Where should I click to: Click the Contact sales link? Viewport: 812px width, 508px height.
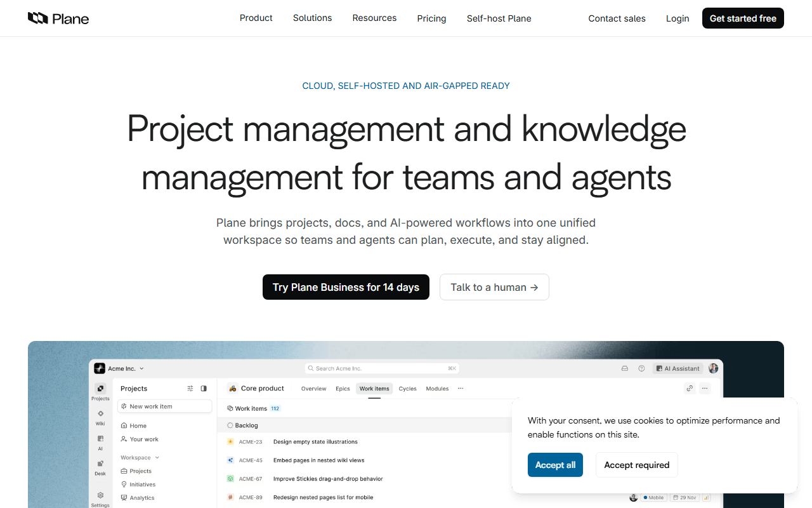[617, 18]
